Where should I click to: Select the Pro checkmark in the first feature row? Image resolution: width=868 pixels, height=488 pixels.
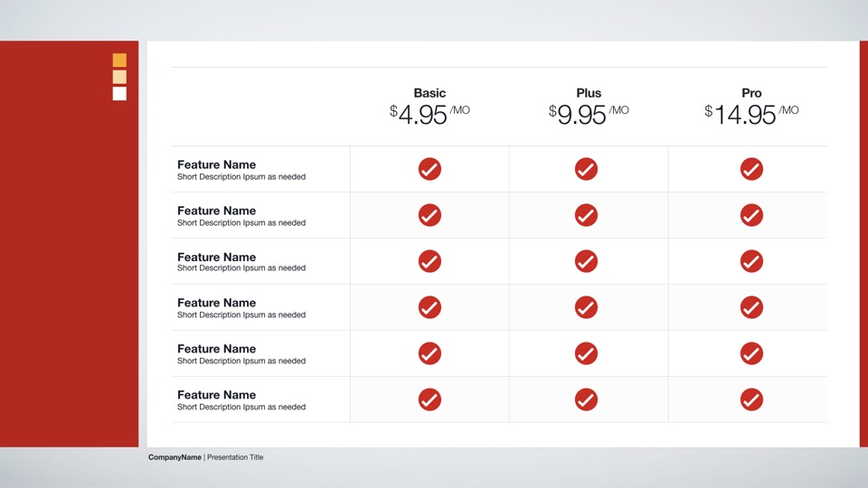[751, 169]
